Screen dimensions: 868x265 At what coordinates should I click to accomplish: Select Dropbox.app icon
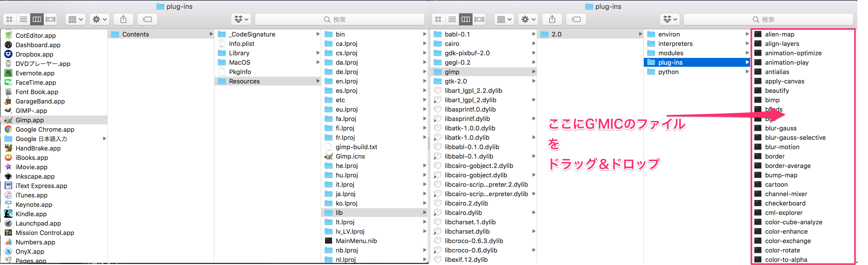(x=8, y=54)
